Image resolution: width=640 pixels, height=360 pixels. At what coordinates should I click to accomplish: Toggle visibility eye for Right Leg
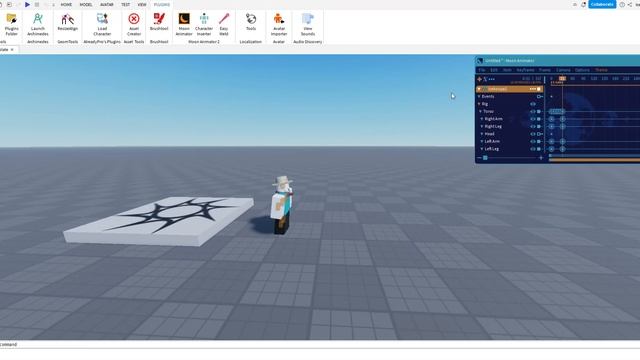point(533,127)
